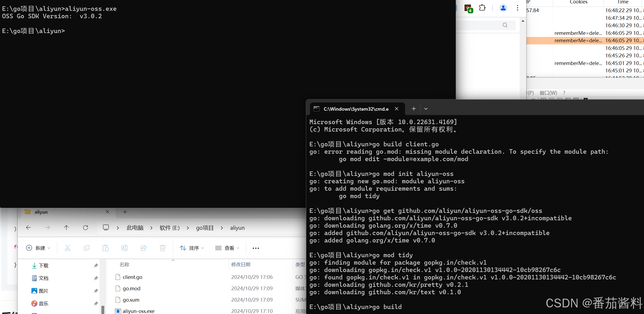Expand chevron after 软件 (E:) breadcrumb
Viewport: 644px width, 314px height.
click(188, 228)
